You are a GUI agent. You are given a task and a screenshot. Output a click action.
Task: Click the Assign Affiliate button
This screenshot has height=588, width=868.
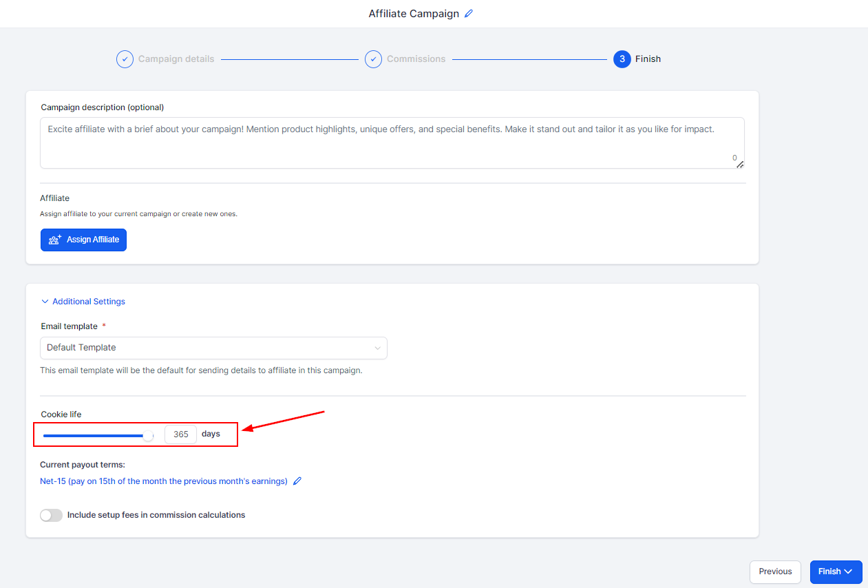pyautogui.click(x=83, y=240)
